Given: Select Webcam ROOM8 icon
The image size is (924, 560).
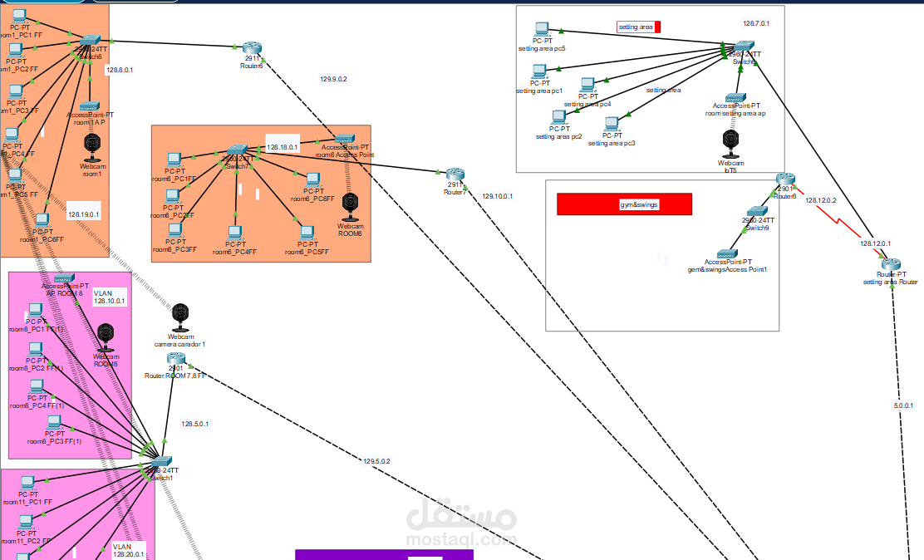Looking at the screenshot, I should pos(106,337).
